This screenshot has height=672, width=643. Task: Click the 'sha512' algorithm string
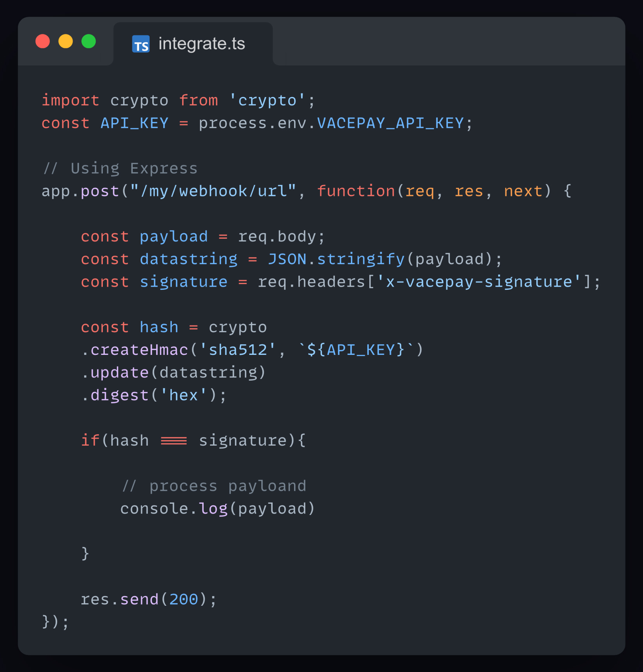tap(238, 350)
